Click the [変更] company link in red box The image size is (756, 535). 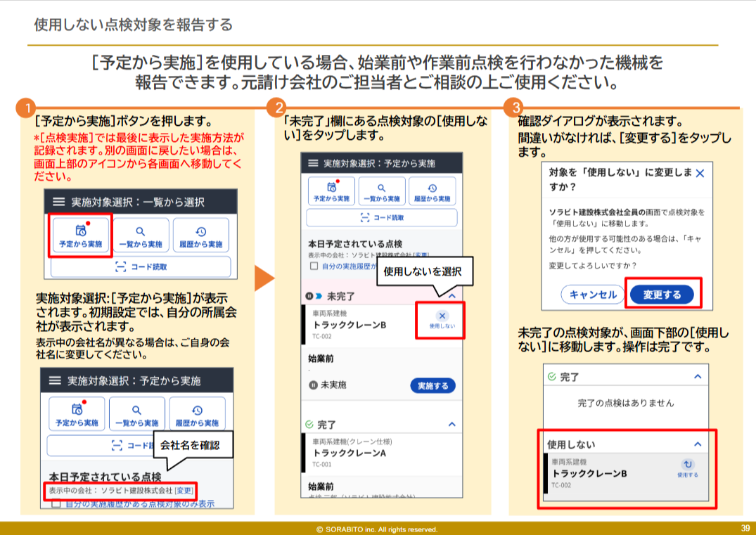(184, 489)
